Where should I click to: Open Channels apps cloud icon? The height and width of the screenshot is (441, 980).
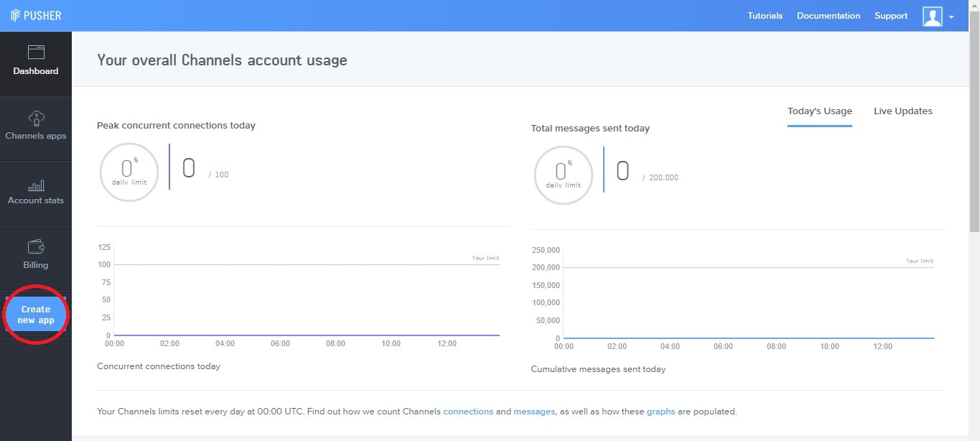(36, 118)
